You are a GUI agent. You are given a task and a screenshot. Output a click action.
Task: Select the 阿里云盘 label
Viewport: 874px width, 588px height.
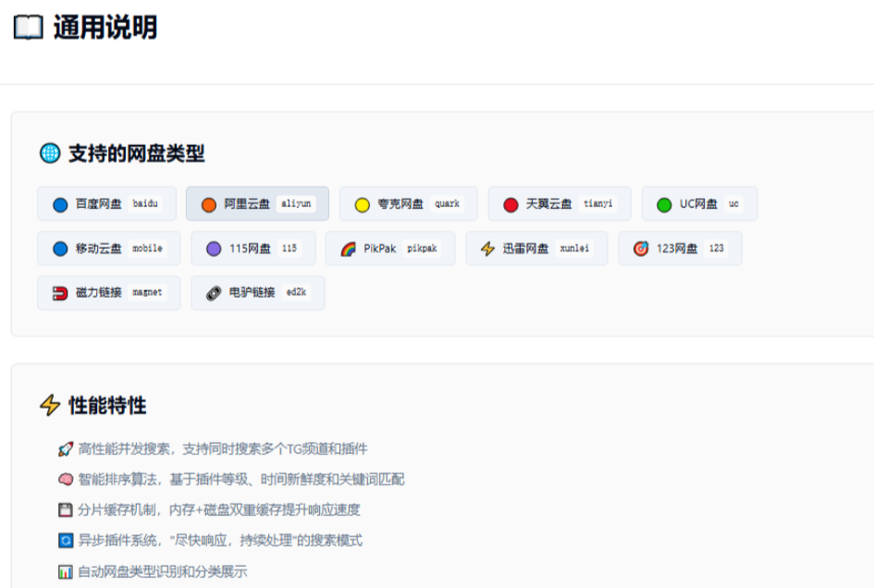[x=247, y=204]
